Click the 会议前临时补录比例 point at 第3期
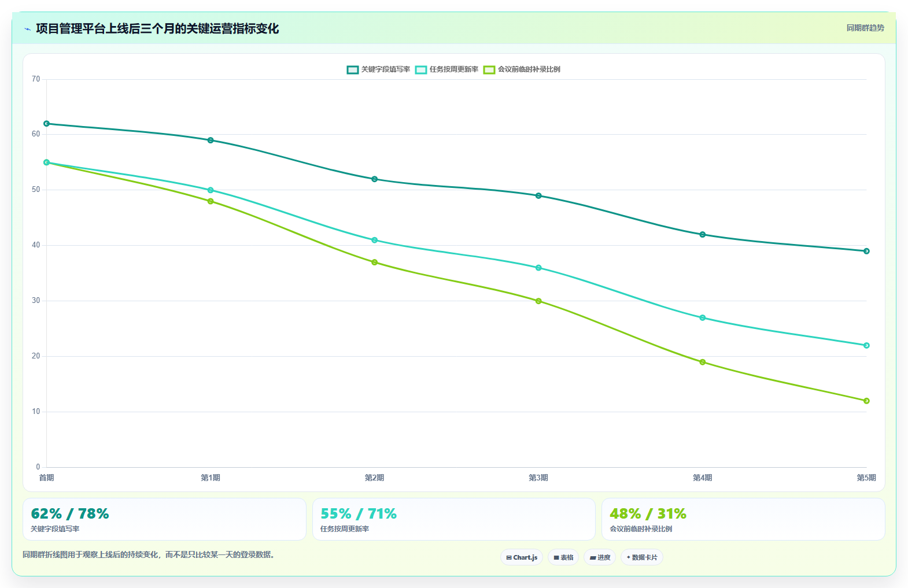The image size is (908, 588). [538, 301]
